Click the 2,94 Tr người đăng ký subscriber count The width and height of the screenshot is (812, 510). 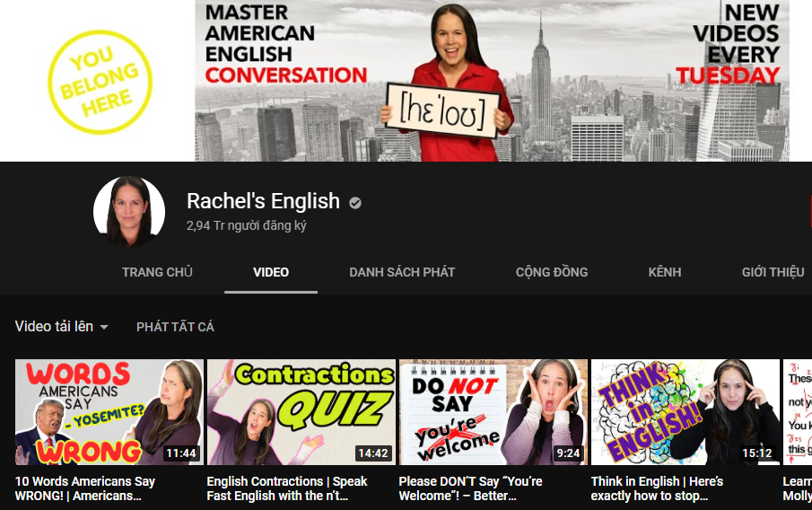point(247,225)
